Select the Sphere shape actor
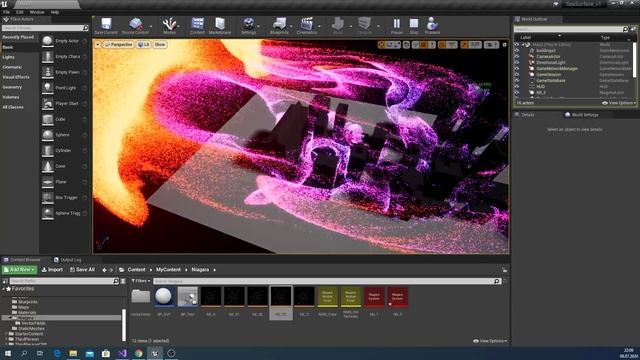 [x=64, y=135]
